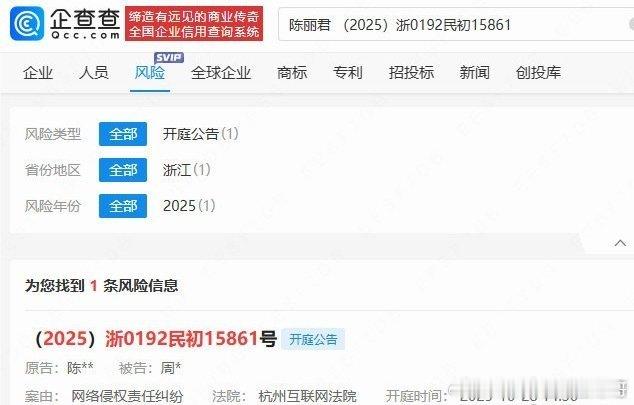Switch to the 人员 tab
This screenshot has height=405, width=634.
tap(94, 73)
